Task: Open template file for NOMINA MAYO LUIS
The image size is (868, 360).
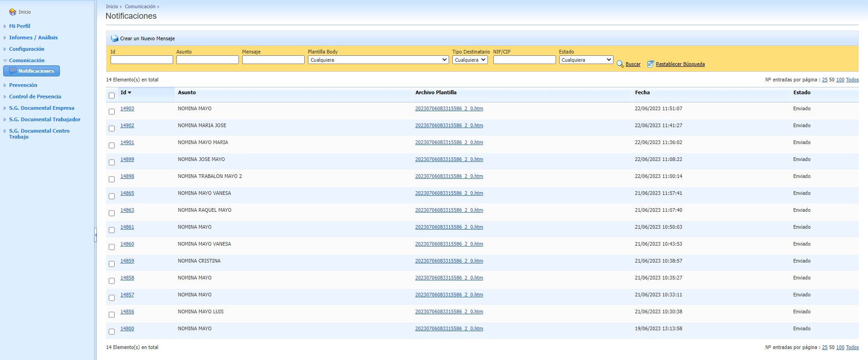Action: pos(449,312)
